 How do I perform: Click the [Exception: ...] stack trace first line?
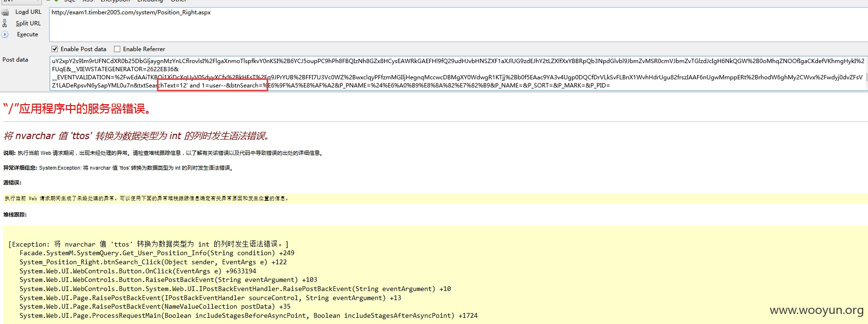(x=148, y=244)
